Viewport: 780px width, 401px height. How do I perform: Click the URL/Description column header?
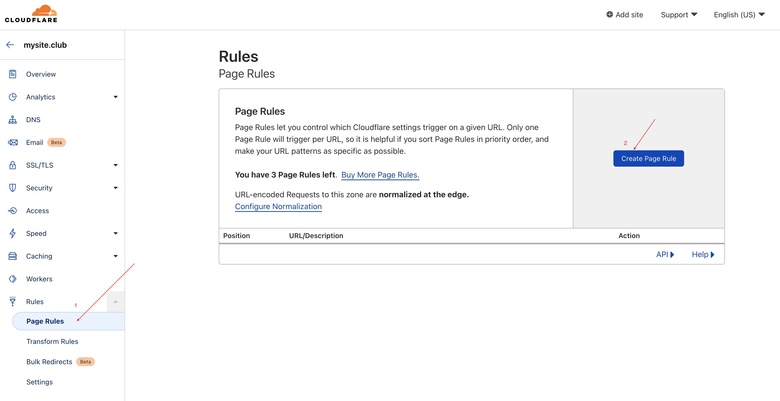316,235
